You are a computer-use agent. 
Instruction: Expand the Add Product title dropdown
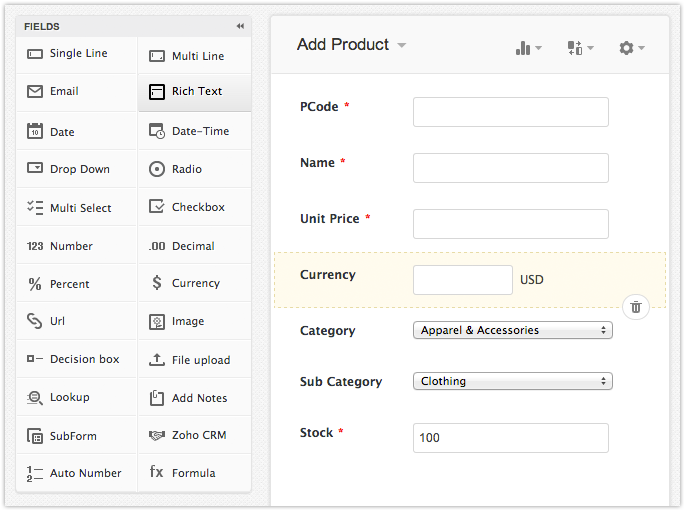point(402,46)
